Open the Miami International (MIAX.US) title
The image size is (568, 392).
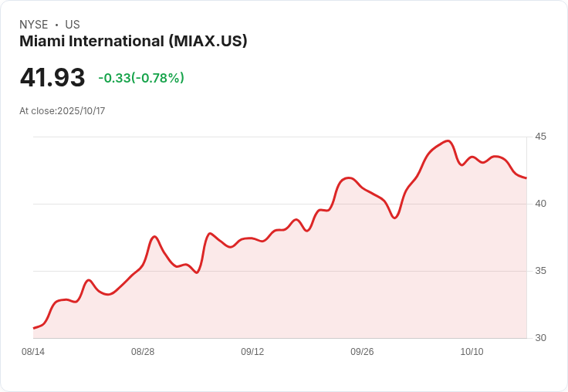(x=134, y=42)
